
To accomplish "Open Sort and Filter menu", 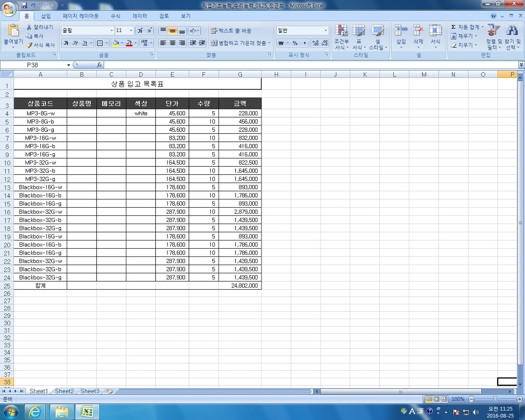I will pos(494,37).
